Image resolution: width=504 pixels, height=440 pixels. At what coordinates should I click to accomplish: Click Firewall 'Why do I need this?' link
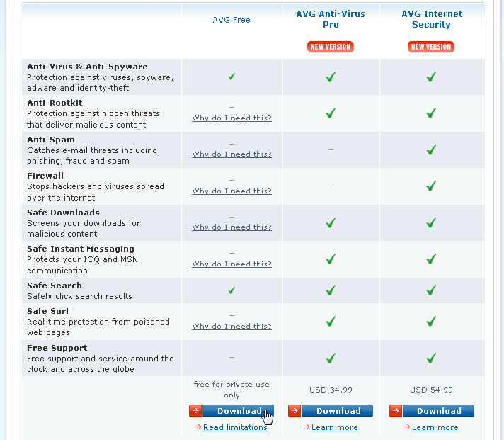231,191
